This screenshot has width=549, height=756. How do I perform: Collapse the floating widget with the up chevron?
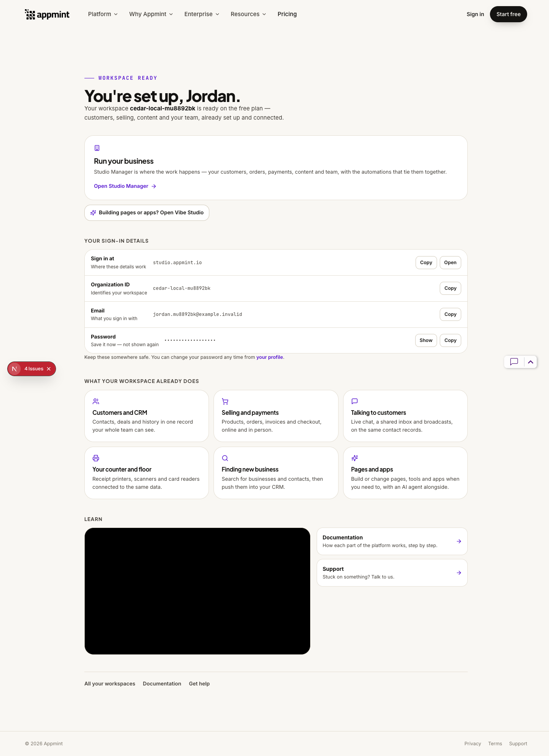tap(531, 362)
